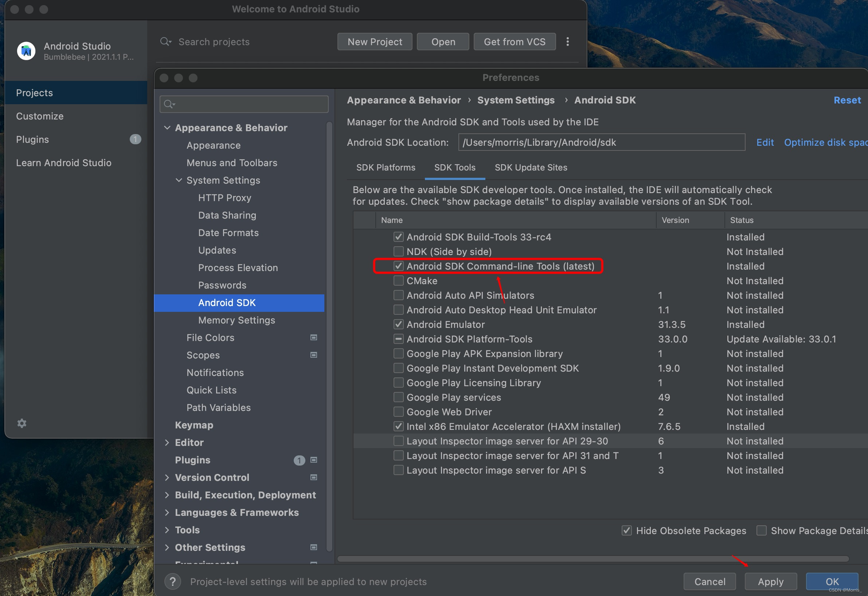The image size is (868, 596).
Task: Expand the Other Settings section
Action: [167, 548]
